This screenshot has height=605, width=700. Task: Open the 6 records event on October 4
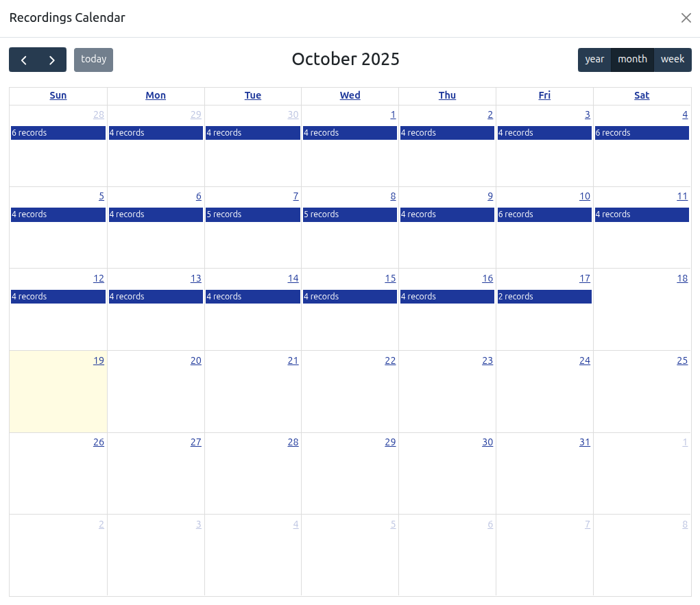pyautogui.click(x=642, y=133)
